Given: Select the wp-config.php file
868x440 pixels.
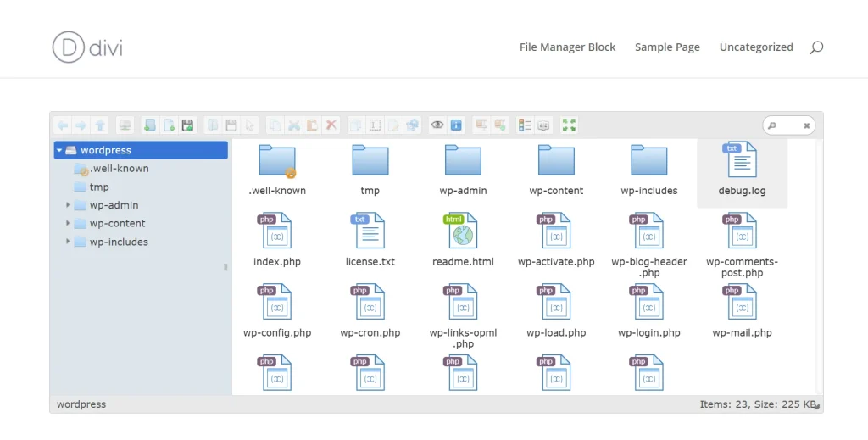Looking at the screenshot, I should tap(277, 310).
